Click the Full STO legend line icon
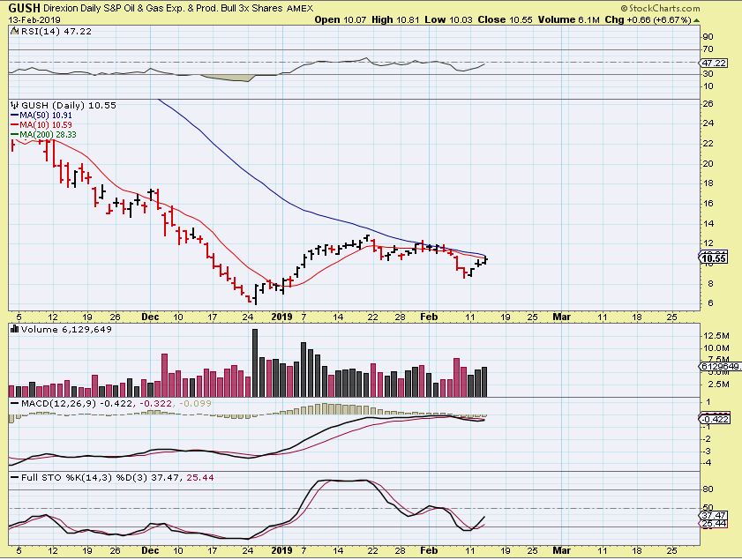The width and height of the screenshot is (742, 560). pyautogui.click(x=15, y=478)
